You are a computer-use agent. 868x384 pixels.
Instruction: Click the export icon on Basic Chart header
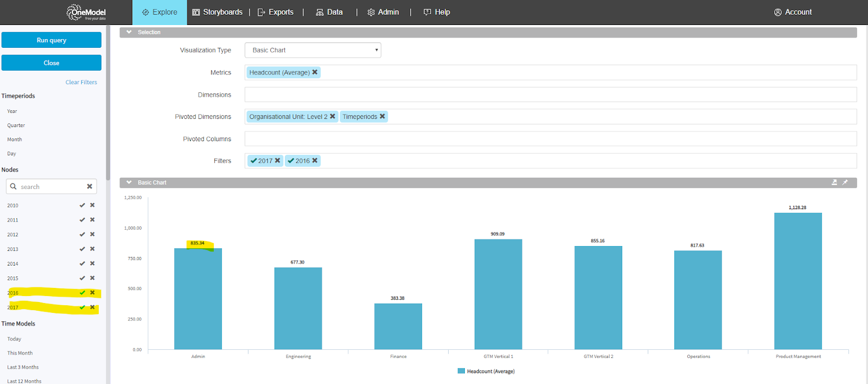(834, 182)
